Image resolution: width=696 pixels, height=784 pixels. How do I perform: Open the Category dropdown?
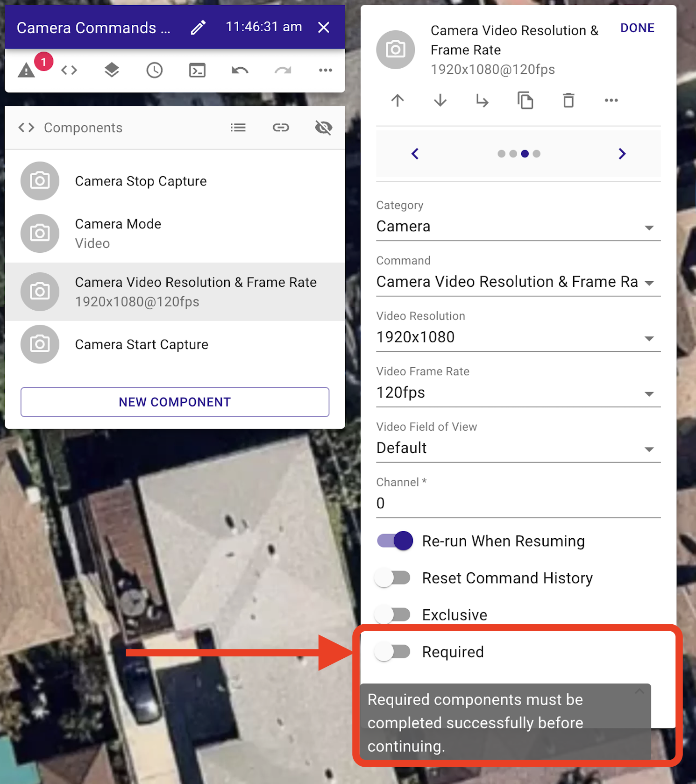[518, 227]
